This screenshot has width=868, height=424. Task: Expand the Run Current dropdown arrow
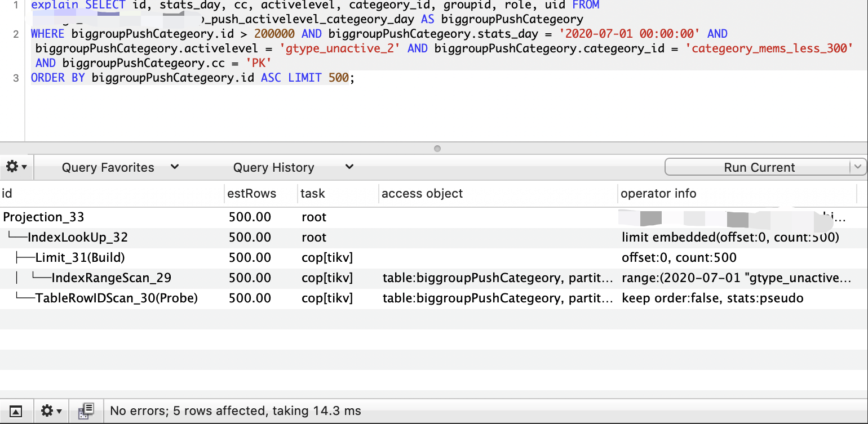(x=858, y=167)
